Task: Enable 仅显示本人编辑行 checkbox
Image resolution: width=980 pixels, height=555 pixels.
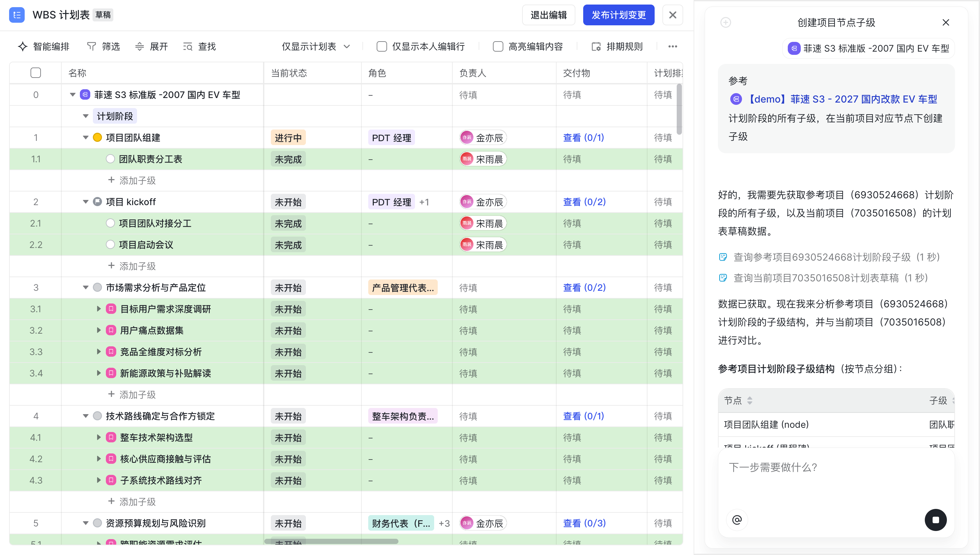Action: point(382,46)
